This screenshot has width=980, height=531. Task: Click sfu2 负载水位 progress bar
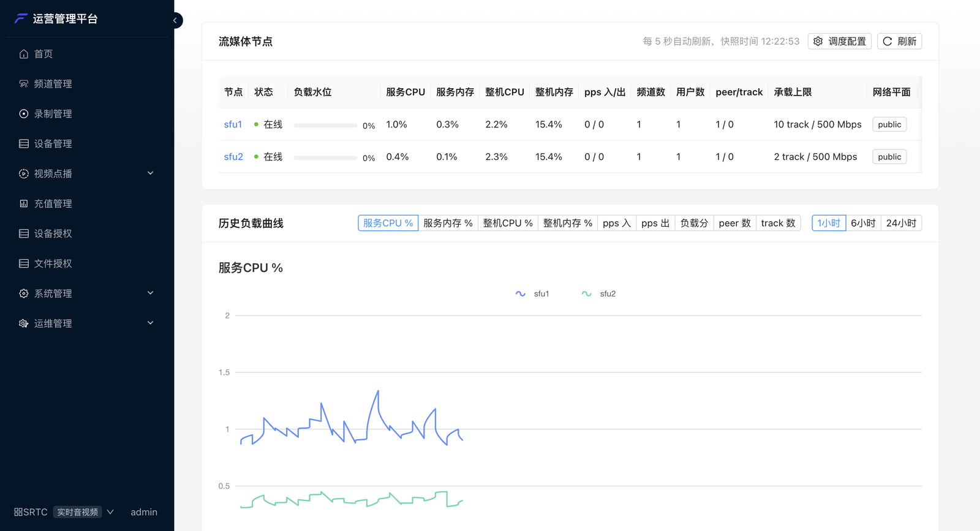click(x=325, y=158)
